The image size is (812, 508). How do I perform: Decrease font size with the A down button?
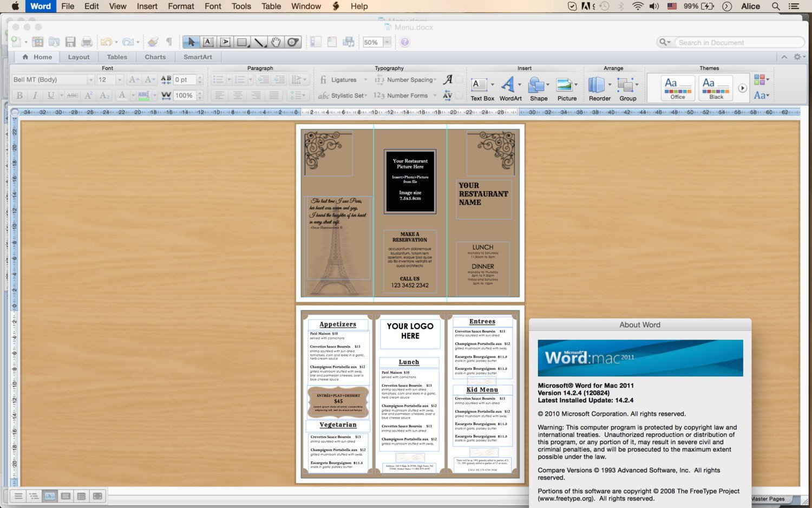(150, 80)
